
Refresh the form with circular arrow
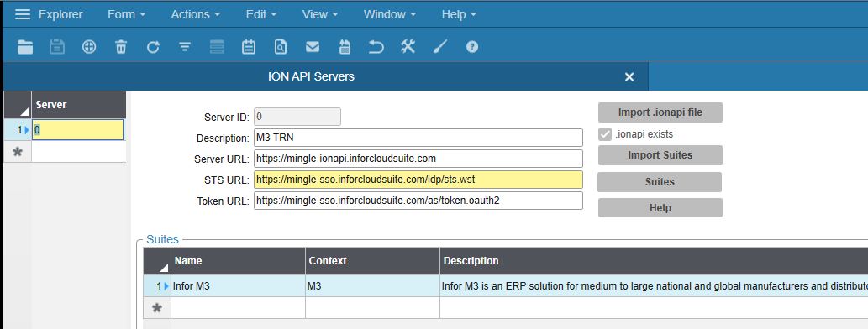click(153, 47)
